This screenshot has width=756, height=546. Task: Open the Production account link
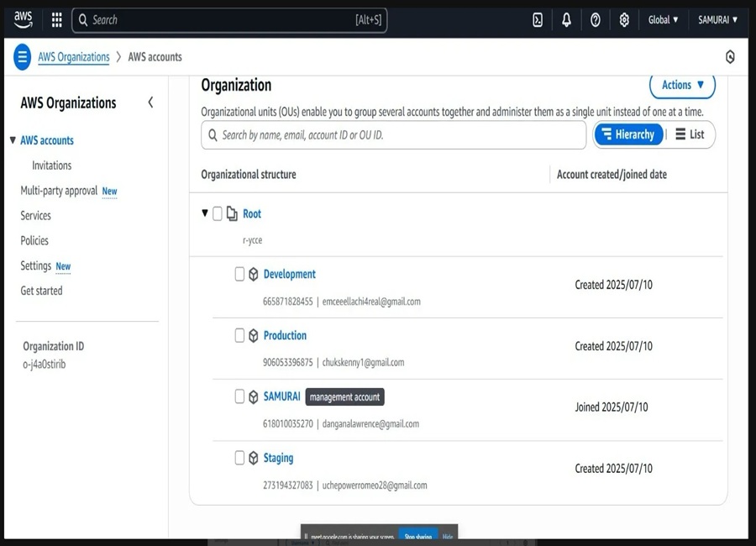[x=285, y=335]
